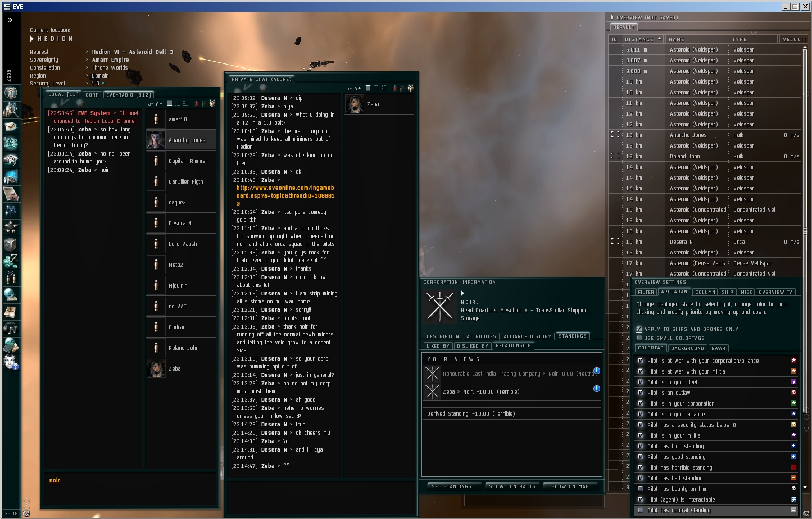The image size is (812, 519).
Task: Switch to the Corp chat tab
Action: coord(92,95)
